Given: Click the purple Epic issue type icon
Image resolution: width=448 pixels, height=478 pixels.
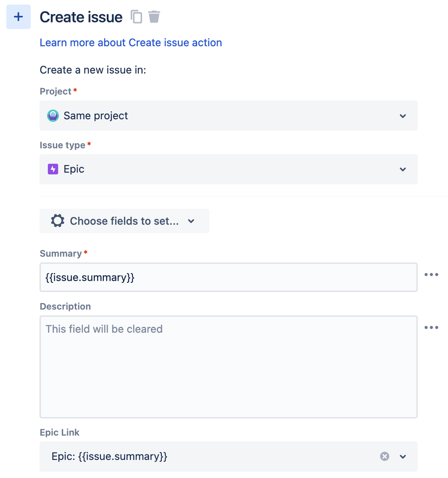Looking at the screenshot, I should point(53,169).
